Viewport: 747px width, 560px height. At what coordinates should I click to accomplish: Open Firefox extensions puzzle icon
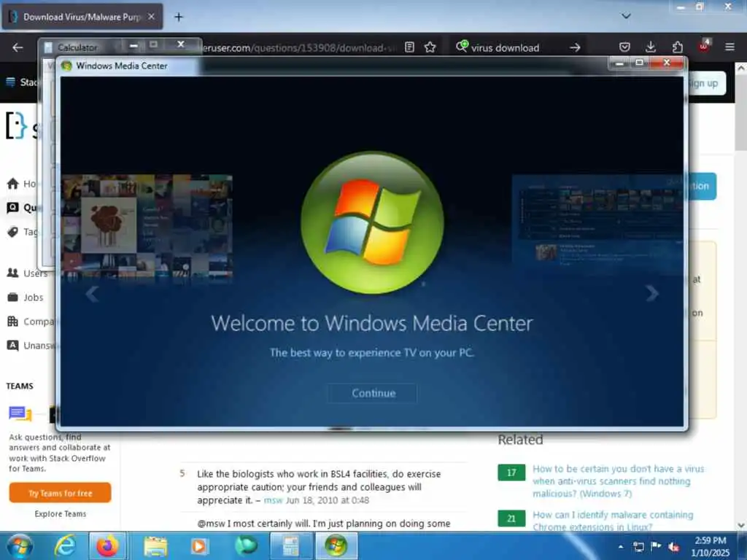click(678, 47)
